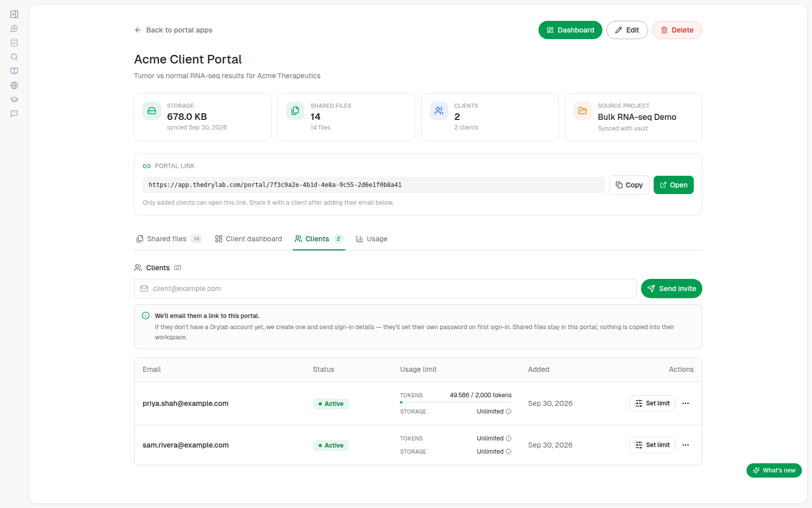Click priya.shah@example.com email cell
This screenshot has width=812, height=508.
pos(186,403)
